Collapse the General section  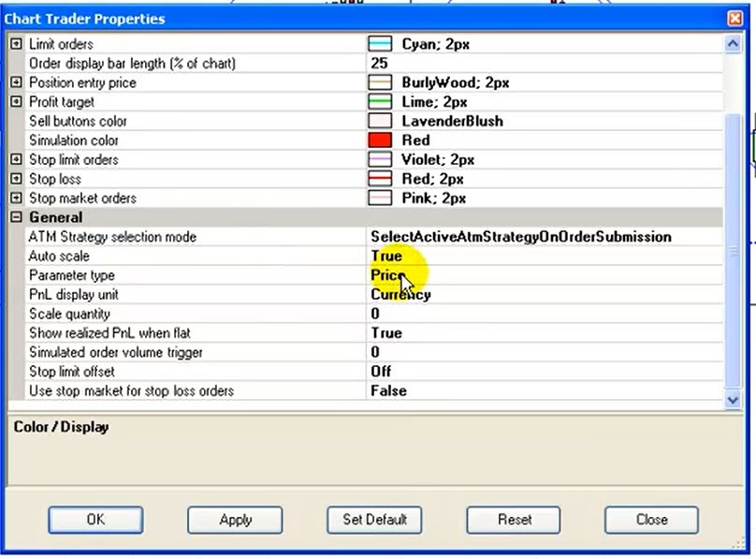coord(16,217)
